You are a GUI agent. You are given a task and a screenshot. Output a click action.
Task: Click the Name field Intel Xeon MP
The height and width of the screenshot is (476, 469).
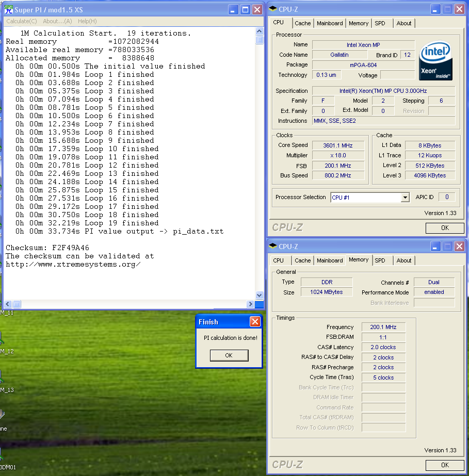[x=363, y=45]
